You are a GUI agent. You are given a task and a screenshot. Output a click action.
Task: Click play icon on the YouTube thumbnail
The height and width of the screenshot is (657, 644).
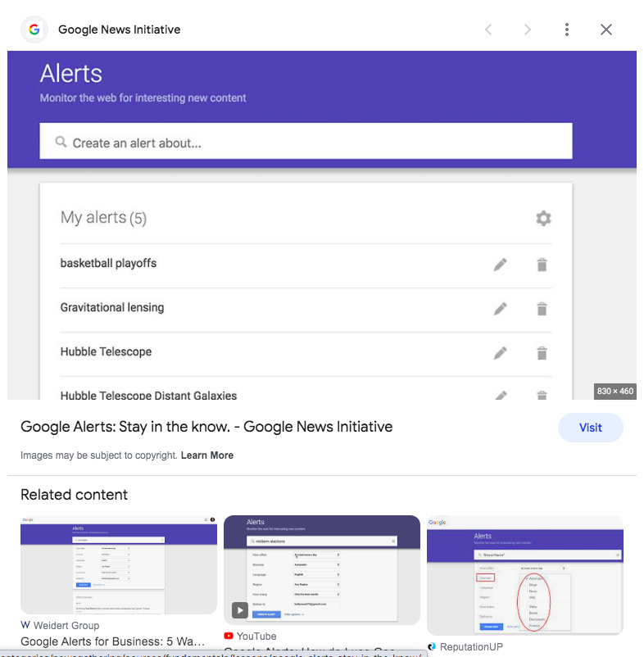[x=240, y=610]
